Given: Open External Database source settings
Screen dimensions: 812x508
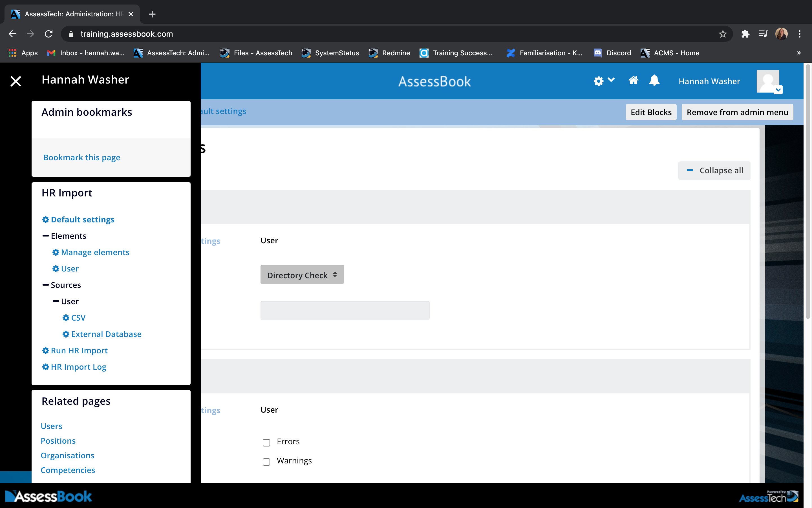Looking at the screenshot, I should (106, 334).
